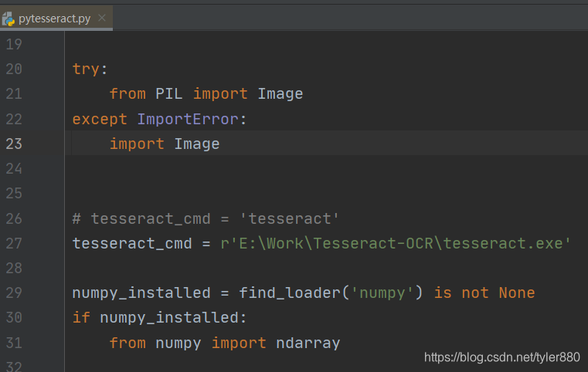
Task: Click ndarray on line 31
Action: click(308, 343)
